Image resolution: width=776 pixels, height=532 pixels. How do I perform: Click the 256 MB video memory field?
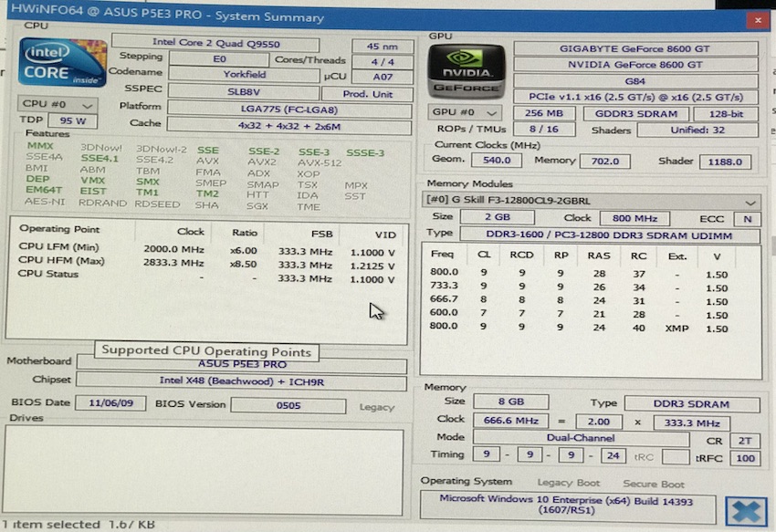point(544,113)
